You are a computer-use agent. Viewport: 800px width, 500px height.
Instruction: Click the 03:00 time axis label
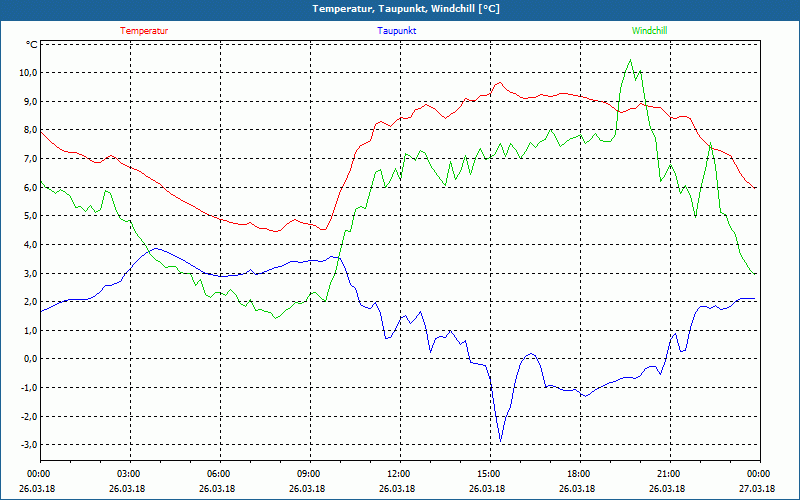pyautogui.click(x=130, y=474)
